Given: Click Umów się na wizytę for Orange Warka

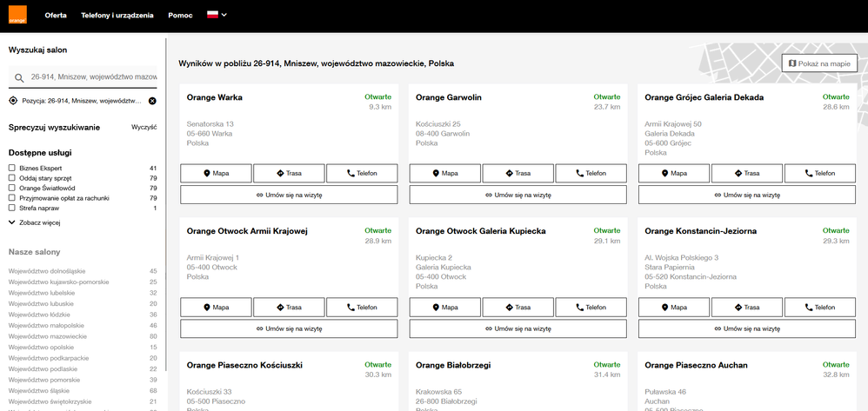Looking at the screenshot, I should [289, 195].
